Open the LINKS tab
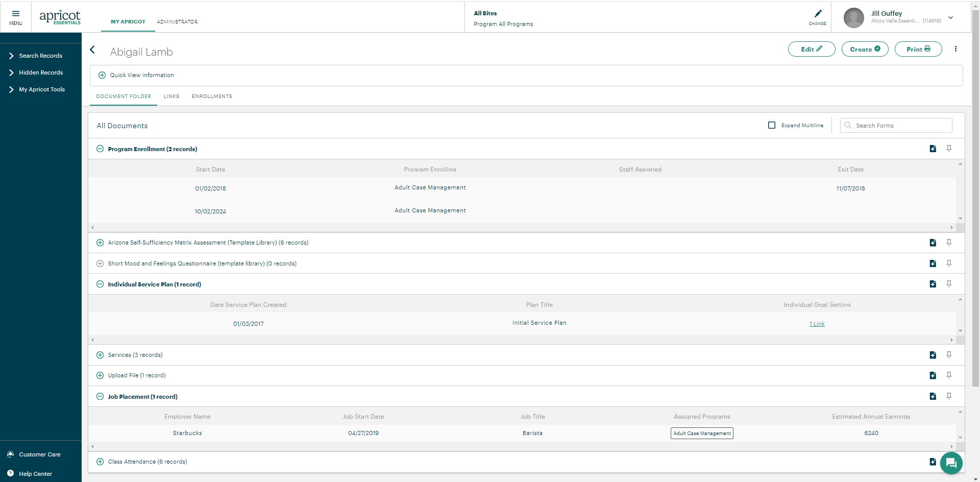The image size is (980, 482). 171,96
